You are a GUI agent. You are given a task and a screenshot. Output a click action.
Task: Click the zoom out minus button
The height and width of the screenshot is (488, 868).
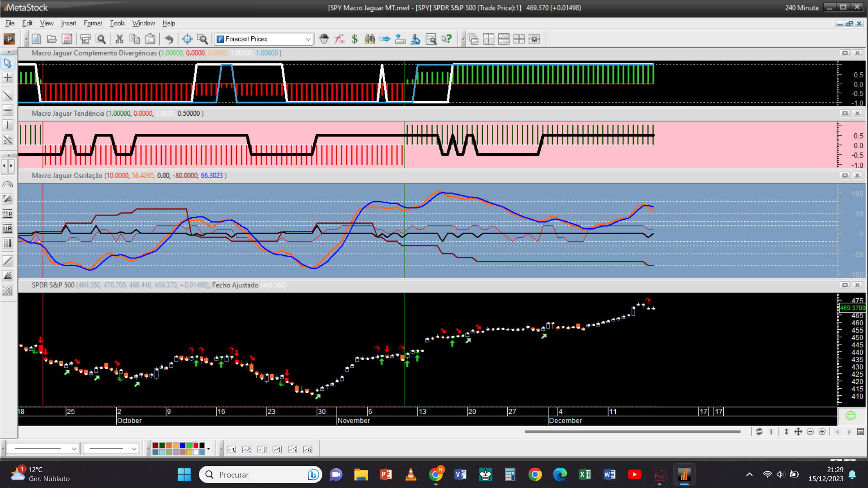(810, 432)
